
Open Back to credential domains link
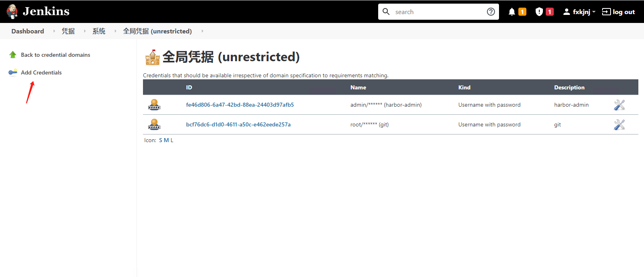[56, 55]
